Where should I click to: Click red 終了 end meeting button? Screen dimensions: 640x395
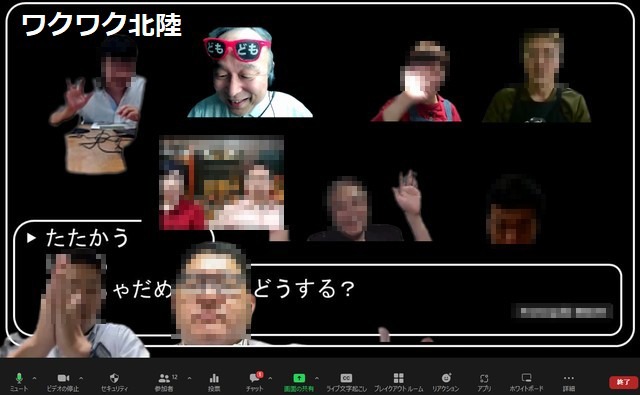coord(623,382)
